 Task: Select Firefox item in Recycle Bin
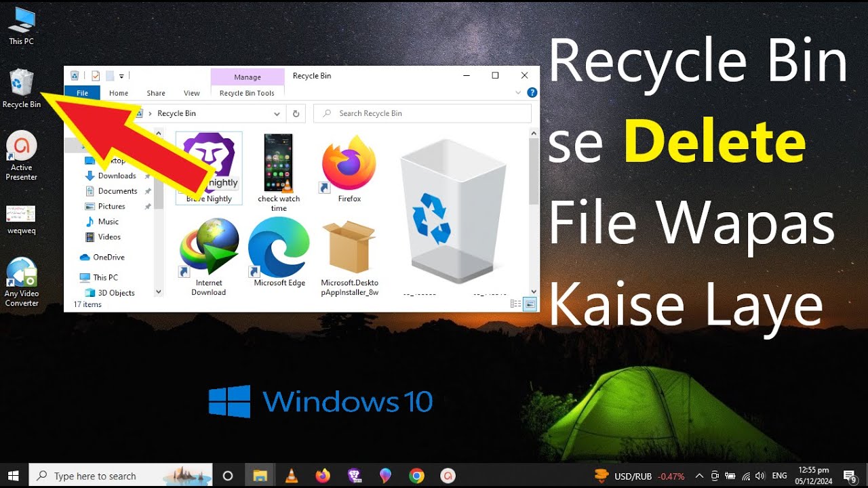point(349,169)
